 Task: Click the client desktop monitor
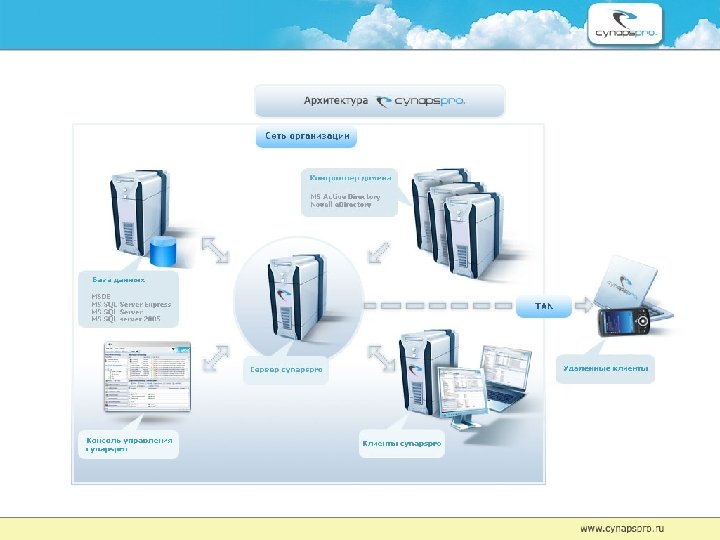[464, 397]
